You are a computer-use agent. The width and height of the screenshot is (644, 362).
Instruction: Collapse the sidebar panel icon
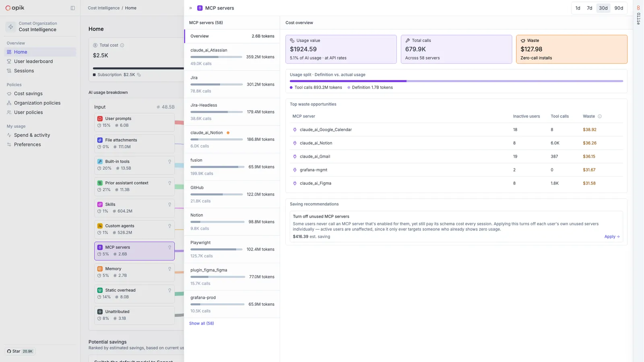[73, 8]
